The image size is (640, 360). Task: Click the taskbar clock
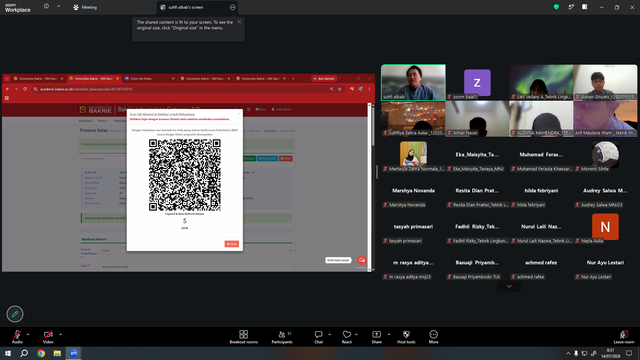click(611, 353)
